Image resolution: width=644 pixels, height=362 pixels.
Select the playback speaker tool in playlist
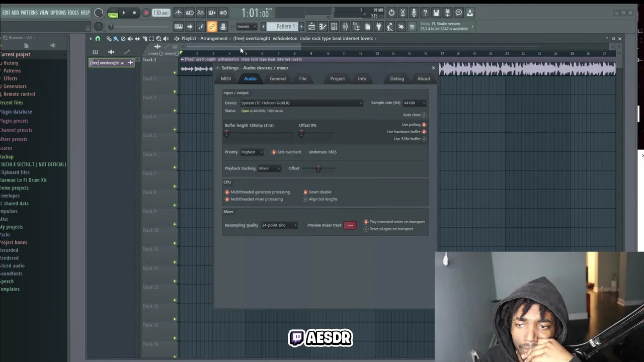[166, 39]
